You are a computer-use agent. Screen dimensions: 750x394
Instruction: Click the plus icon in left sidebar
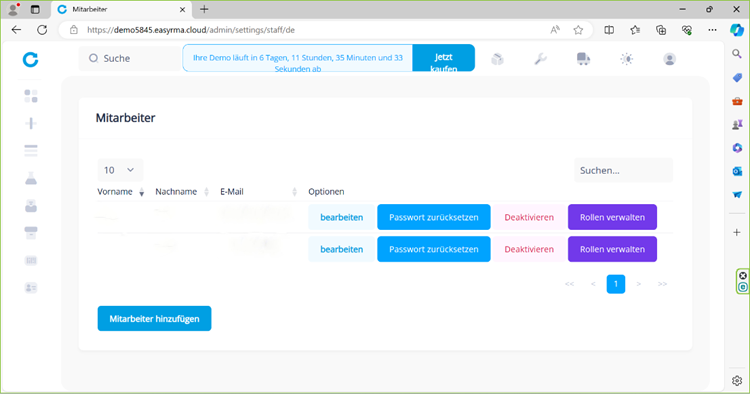tap(31, 123)
